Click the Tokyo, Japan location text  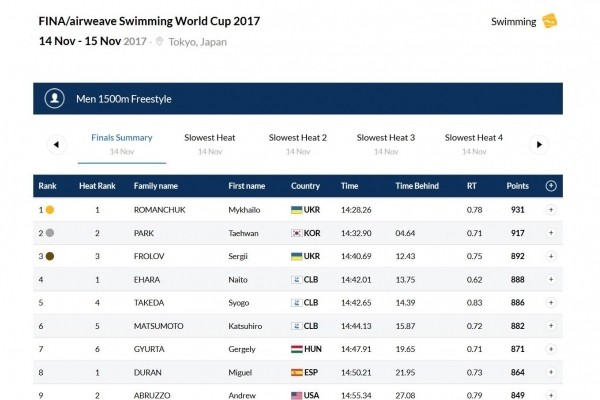point(198,41)
